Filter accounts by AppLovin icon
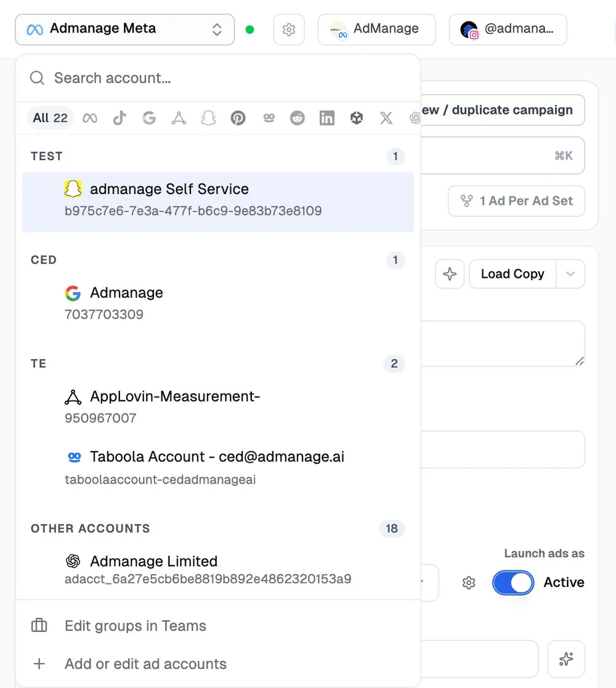 (x=179, y=118)
